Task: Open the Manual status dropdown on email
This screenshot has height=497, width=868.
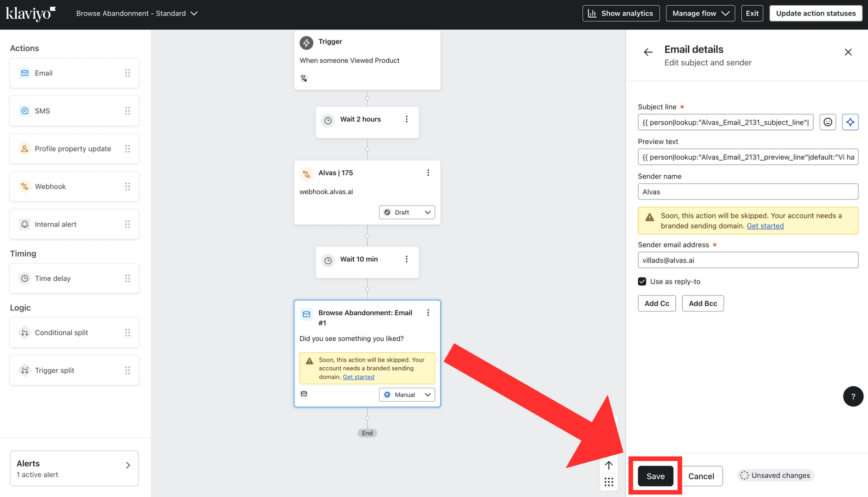Action: 407,395
